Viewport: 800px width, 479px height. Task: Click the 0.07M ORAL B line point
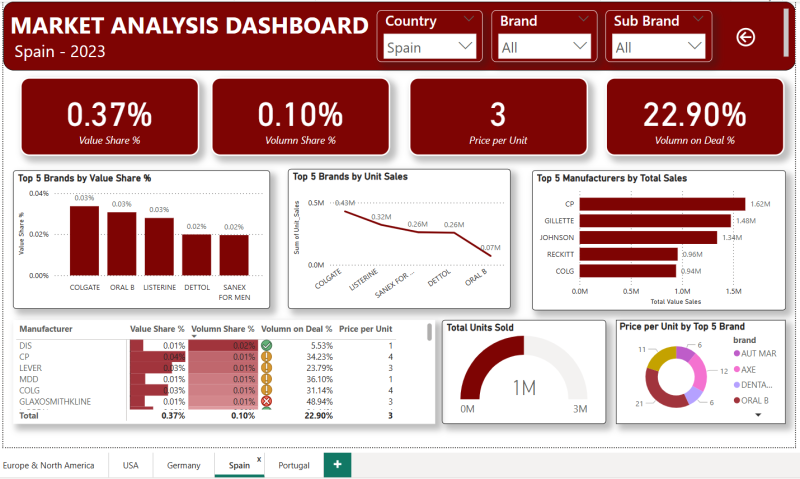click(x=490, y=256)
